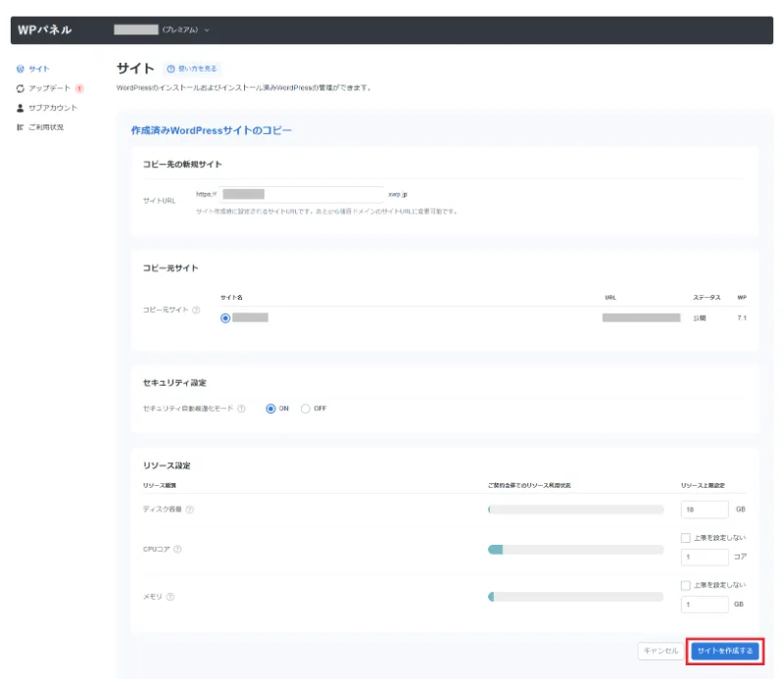Click the help icon beside ディスク容量
784x679 pixels.
189,509
